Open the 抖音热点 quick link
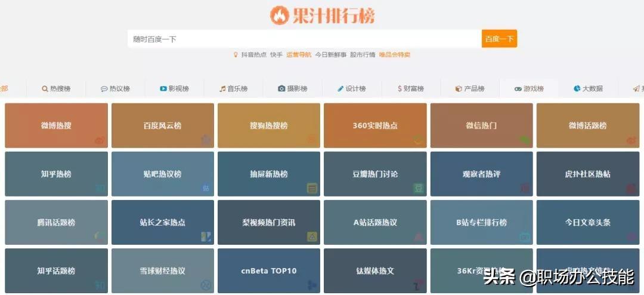This screenshot has height=295, width=644. pyautogui.click(x=254, y=55)
